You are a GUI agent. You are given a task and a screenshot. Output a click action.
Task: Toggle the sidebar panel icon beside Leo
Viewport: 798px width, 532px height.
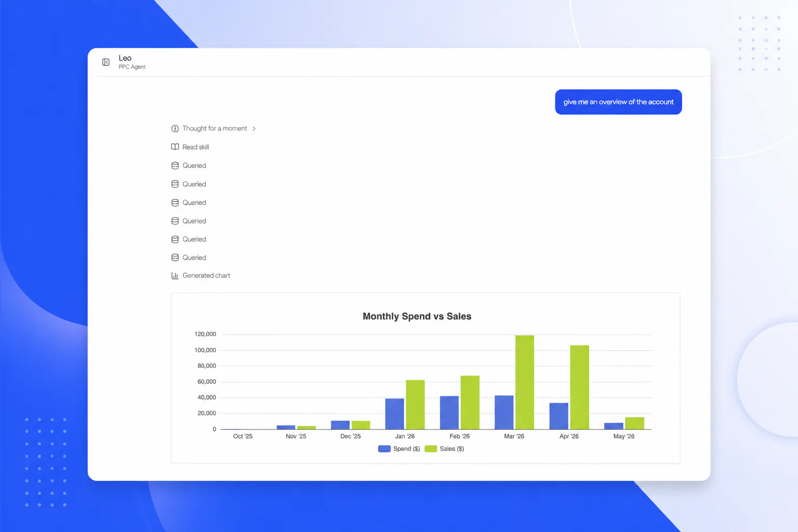(x=106, y=62)
